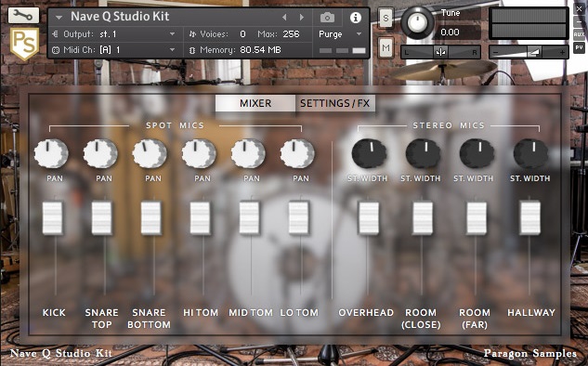This screenshot has height=366, width=588.
Task: Click the HALLWAY fader handle
Action: click(530, 218)
